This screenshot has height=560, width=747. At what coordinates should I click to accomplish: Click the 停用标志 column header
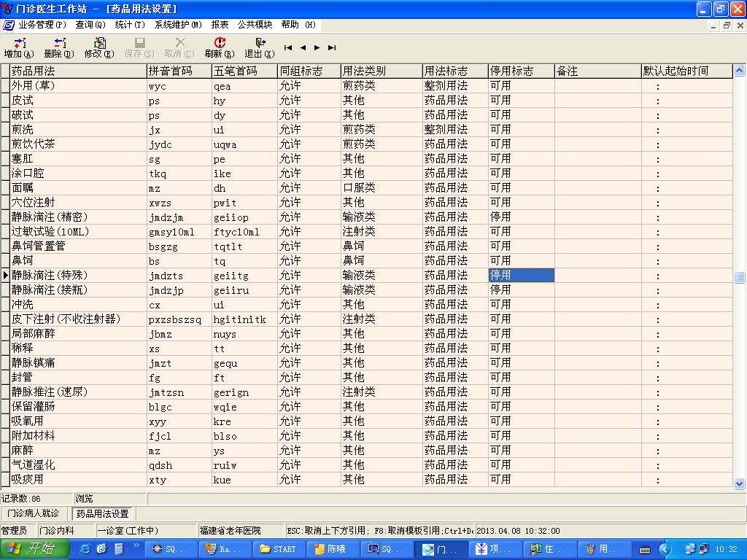click(x=522, y=71)
